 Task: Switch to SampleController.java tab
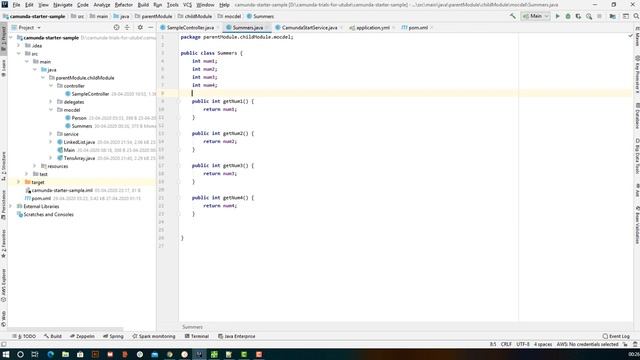190,27
